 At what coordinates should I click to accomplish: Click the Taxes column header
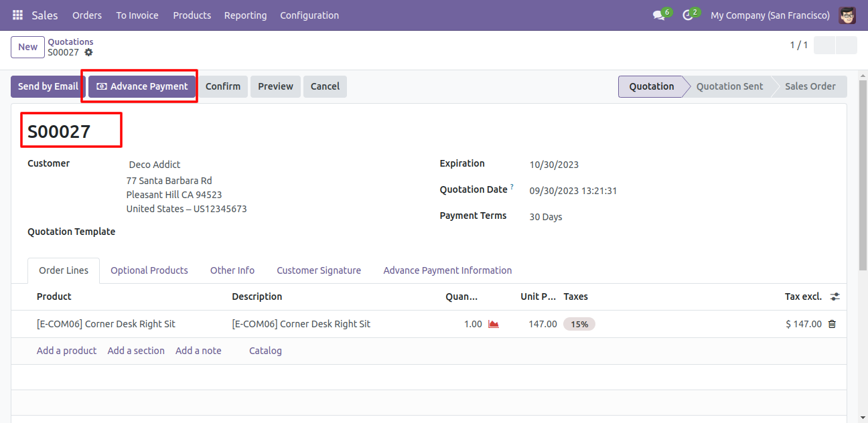point(576,297)
